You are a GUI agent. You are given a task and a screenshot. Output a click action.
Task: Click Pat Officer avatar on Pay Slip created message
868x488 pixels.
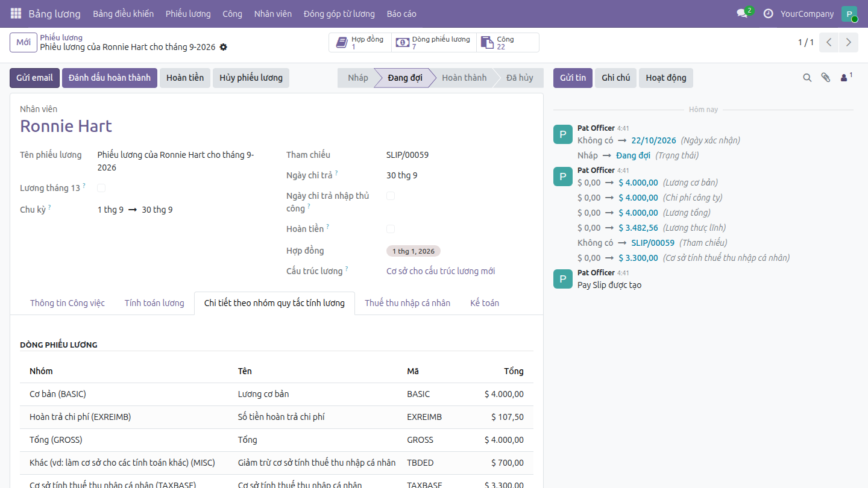coord(562,278)
